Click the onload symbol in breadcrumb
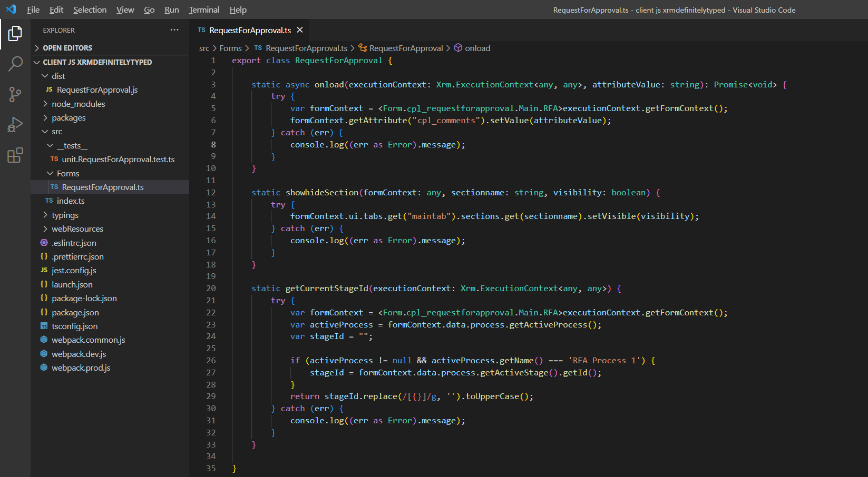The height and width of the screenshot is (477, 868). (x=477, y=48)
